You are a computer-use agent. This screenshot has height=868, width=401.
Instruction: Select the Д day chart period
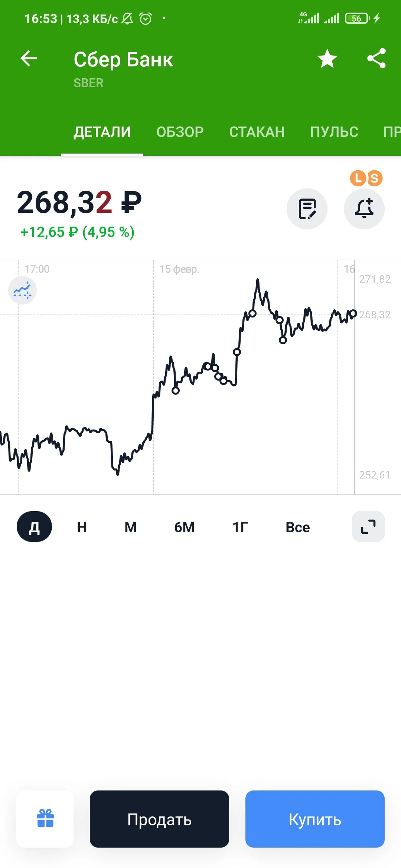34,527
